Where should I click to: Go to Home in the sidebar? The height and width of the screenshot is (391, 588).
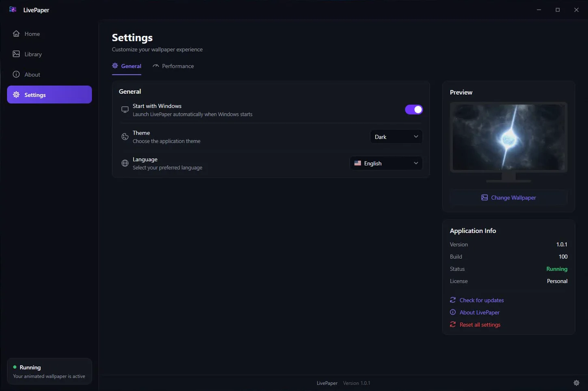49,34
